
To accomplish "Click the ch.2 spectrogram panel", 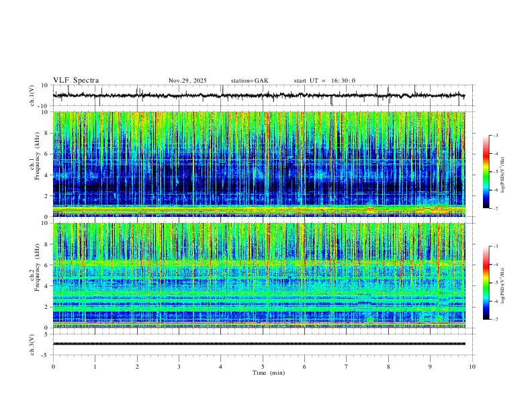I will click(x=259, y=275).
